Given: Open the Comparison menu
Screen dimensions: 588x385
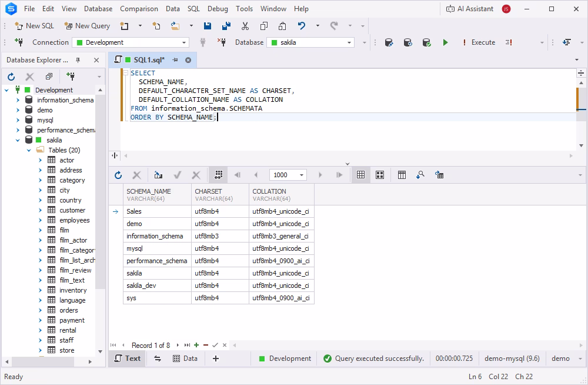Looking at the screenshot, I should coord(139,9).
